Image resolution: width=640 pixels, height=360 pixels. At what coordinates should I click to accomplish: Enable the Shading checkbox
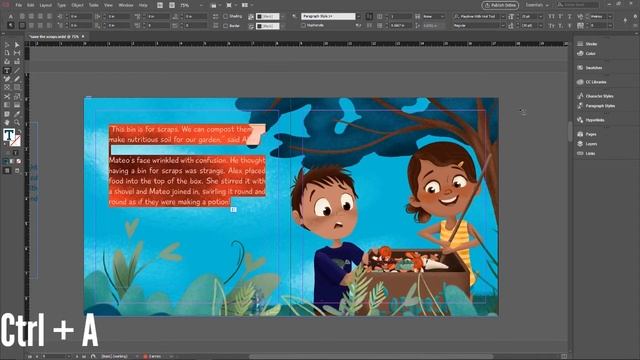click(x=225, y=16)
